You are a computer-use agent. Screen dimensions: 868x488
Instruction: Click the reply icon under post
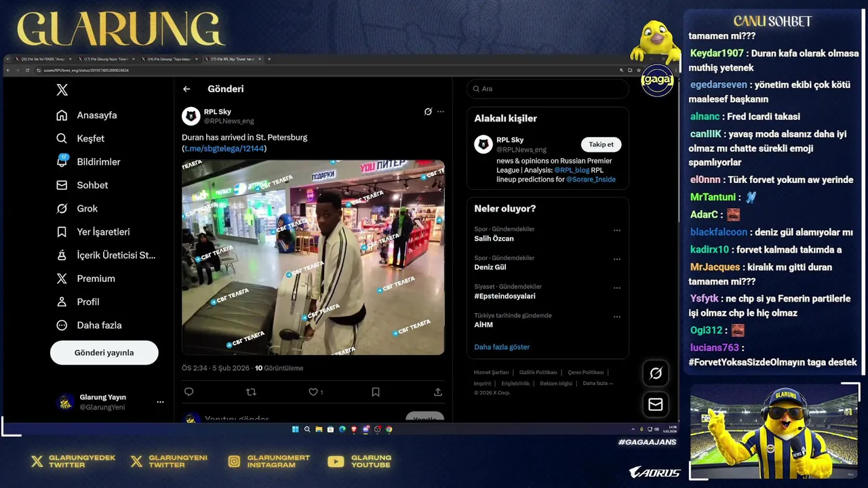click(189, 392)
